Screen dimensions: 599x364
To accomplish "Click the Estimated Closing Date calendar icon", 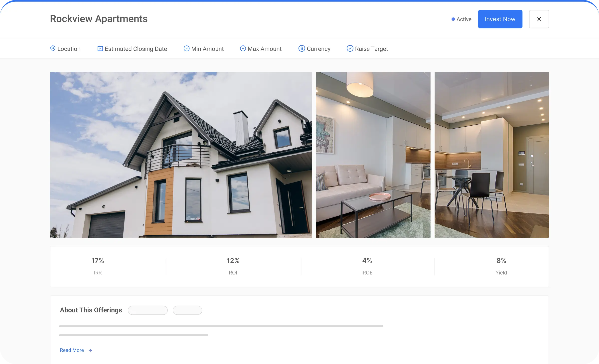I will (x=100, y=48).
